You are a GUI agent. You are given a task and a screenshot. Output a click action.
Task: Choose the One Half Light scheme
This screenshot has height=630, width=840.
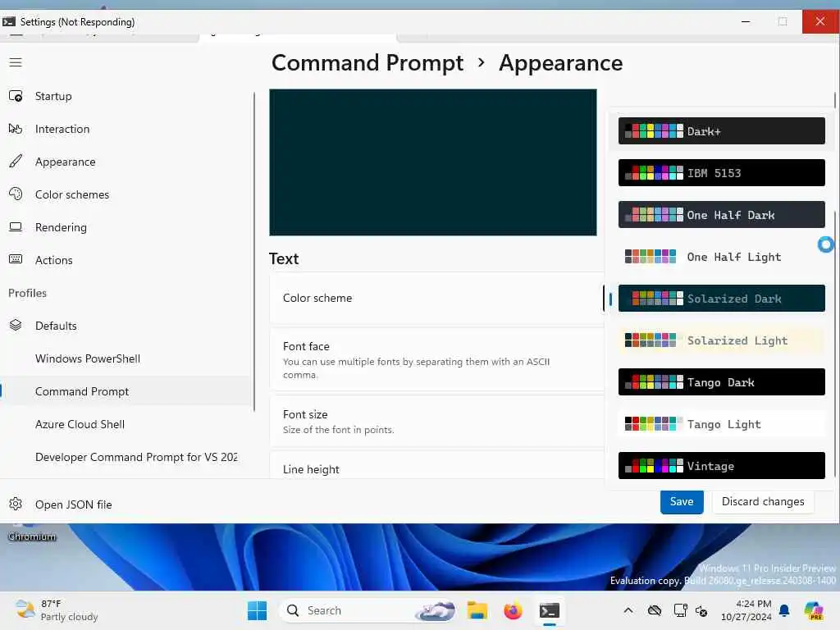721,256
